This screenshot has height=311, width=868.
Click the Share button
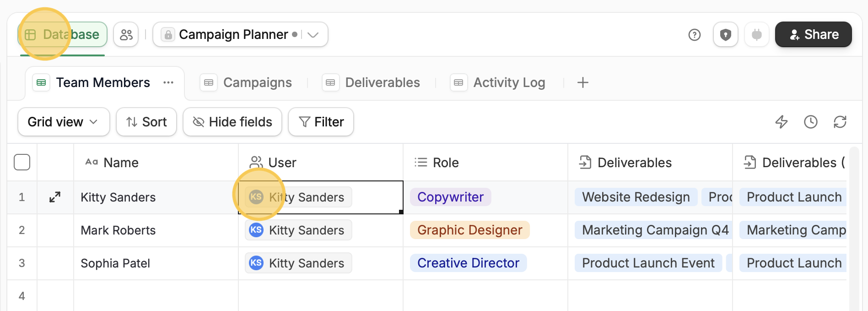[x=814, y=34]
